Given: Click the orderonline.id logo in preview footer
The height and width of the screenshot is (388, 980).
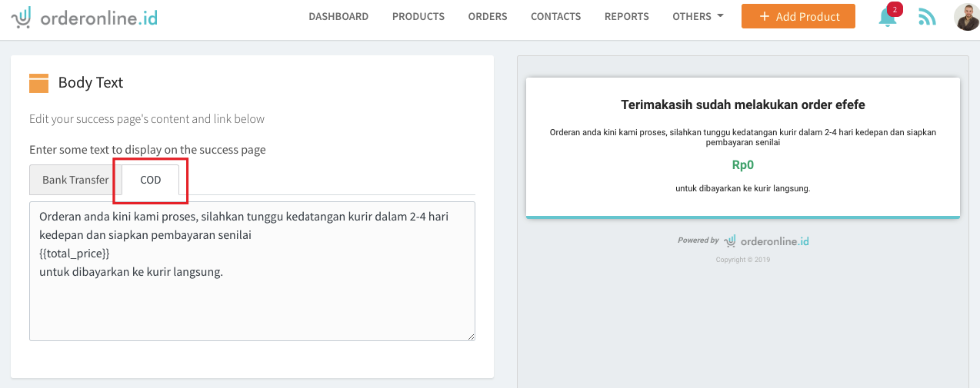Looking at the screenshot, I should tap(766, 240).
